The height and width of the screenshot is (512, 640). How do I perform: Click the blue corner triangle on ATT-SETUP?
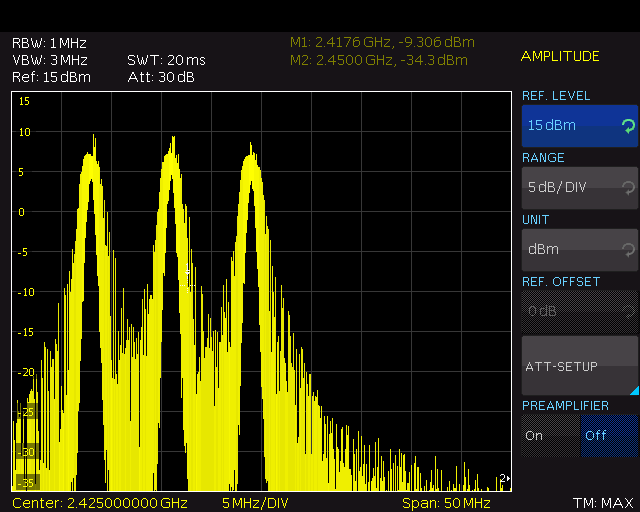coord(632,390)
